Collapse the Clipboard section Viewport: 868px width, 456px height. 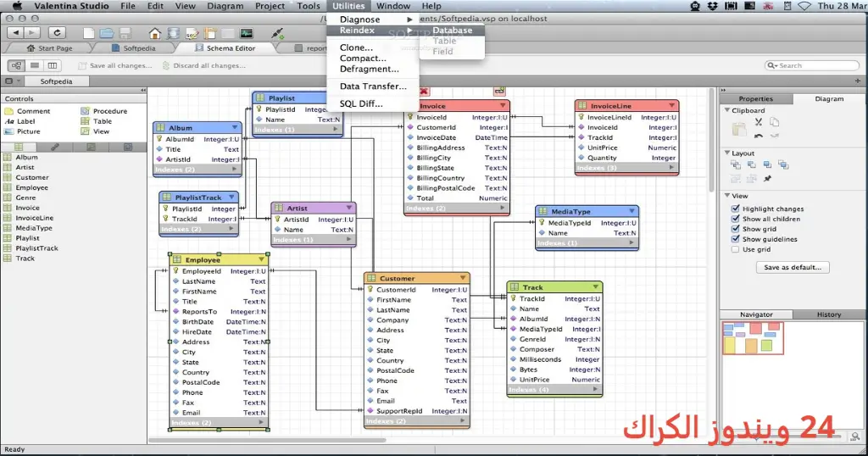727,110
